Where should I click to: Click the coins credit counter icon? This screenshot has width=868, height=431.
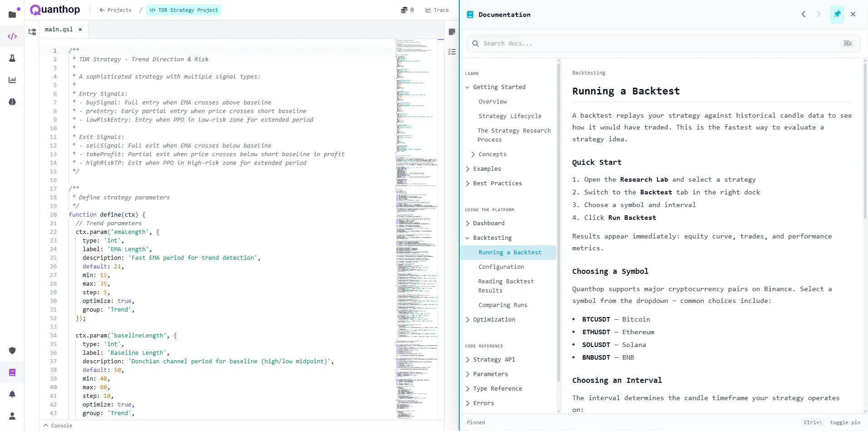tap(404, 10)
